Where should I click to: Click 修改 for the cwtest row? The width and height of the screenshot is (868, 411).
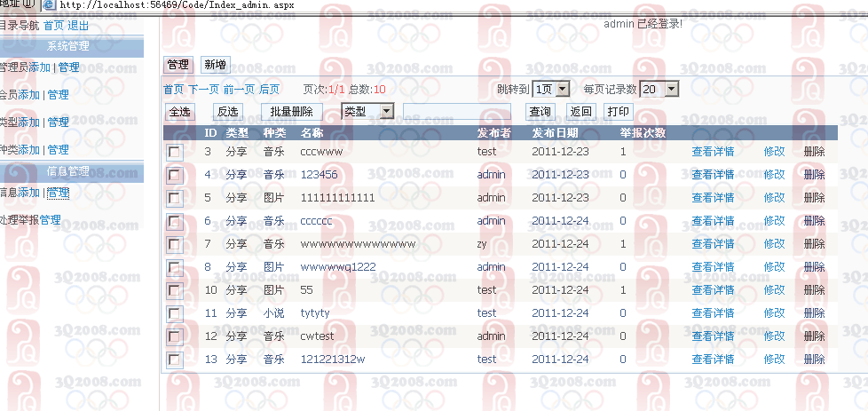tap(775, 336)
